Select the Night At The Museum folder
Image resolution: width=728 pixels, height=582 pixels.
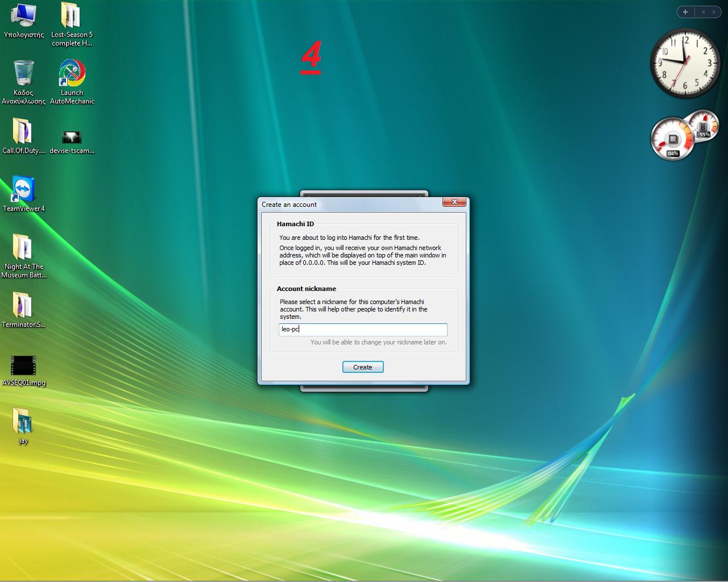pyautogui.click(x=23, y=256)
